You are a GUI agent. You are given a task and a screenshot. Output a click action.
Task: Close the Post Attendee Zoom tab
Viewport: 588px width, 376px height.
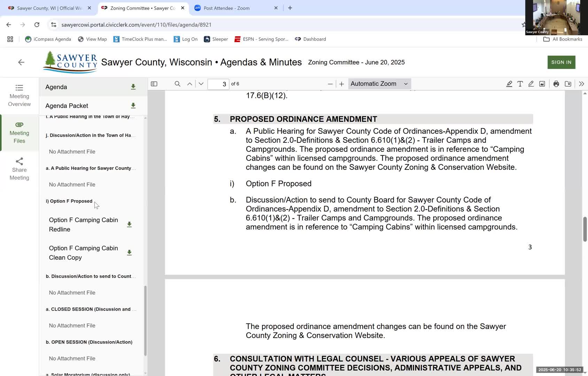[x=276, y=8]
